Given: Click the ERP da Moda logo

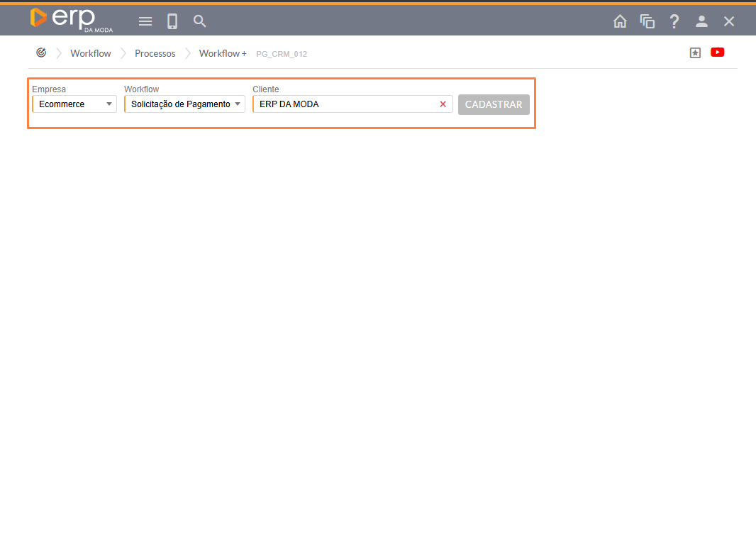Looking at the screenshot, I should click(71, 20).
